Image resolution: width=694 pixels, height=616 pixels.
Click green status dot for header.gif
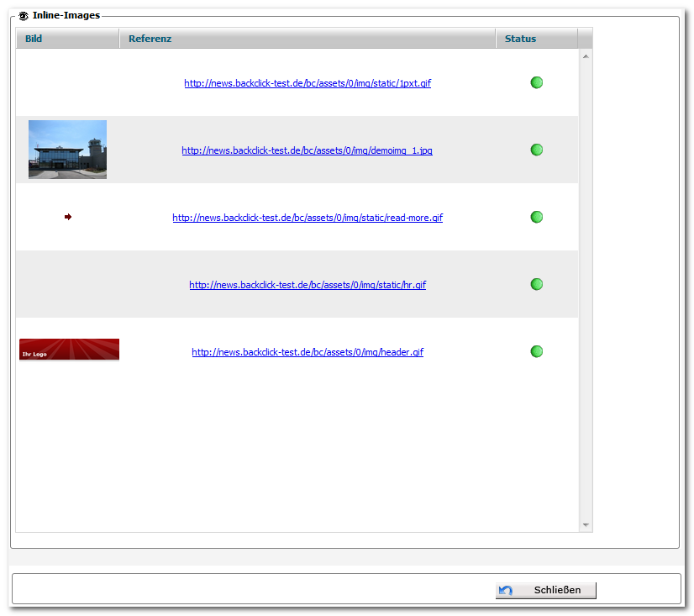[536, 351]
